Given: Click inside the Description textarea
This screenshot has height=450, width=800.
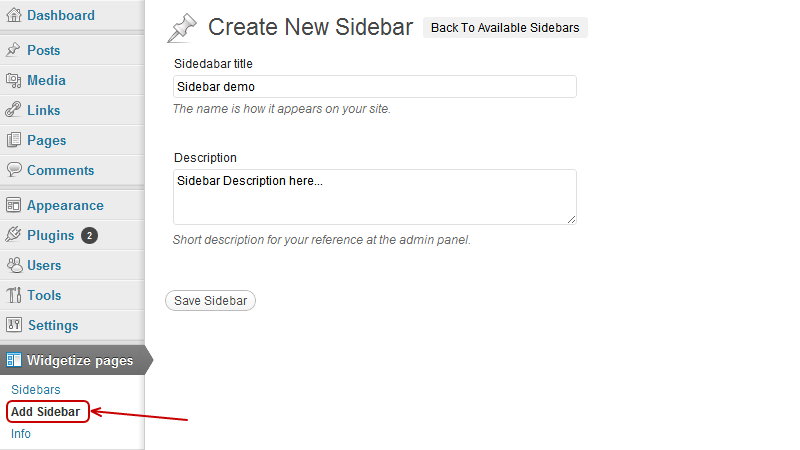Looking at the screenshot, I should (x=375, y=197).
